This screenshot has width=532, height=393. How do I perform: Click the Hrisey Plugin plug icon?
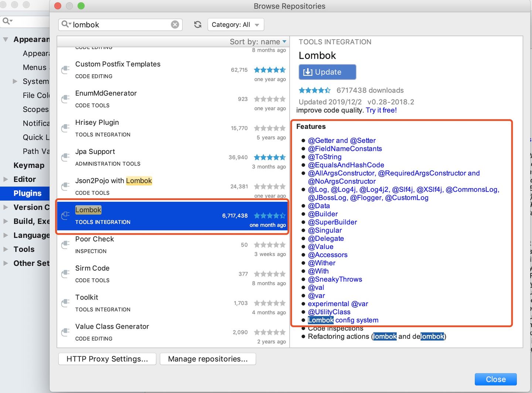pyautogui.click(x=65, y=128)
